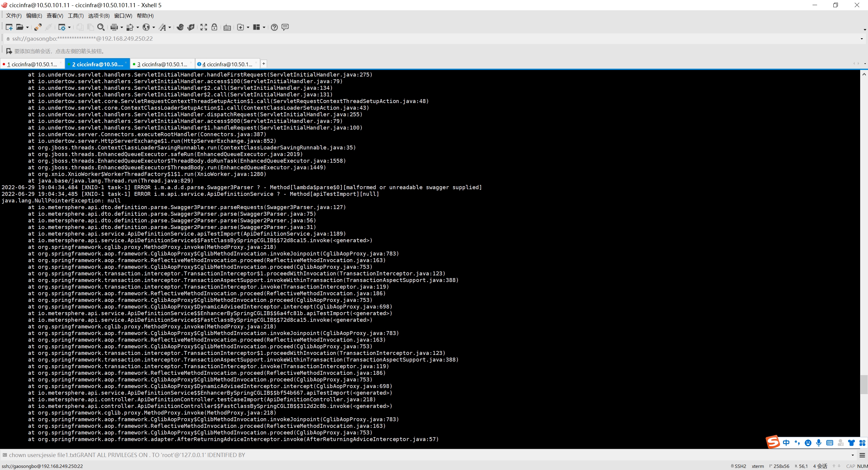Open 查看(V) menu
Image resolution: width=868 pixels, height=470 pixels.
(x=55, y=16)
